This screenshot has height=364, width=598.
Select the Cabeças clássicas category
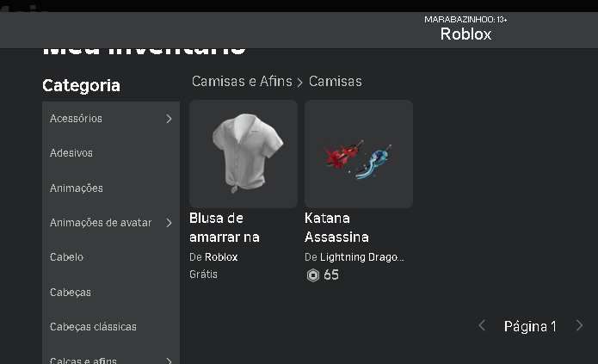(x=93, y=327)
